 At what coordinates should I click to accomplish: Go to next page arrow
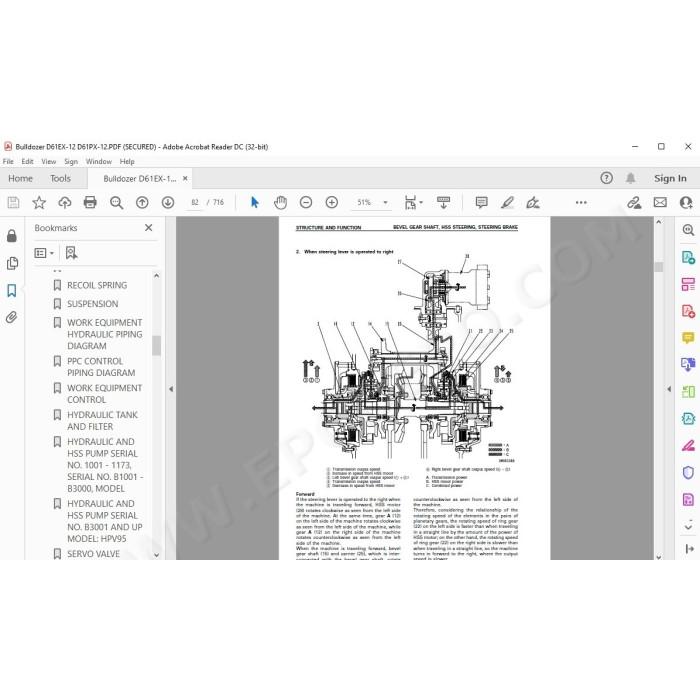(x=168, y=203)
